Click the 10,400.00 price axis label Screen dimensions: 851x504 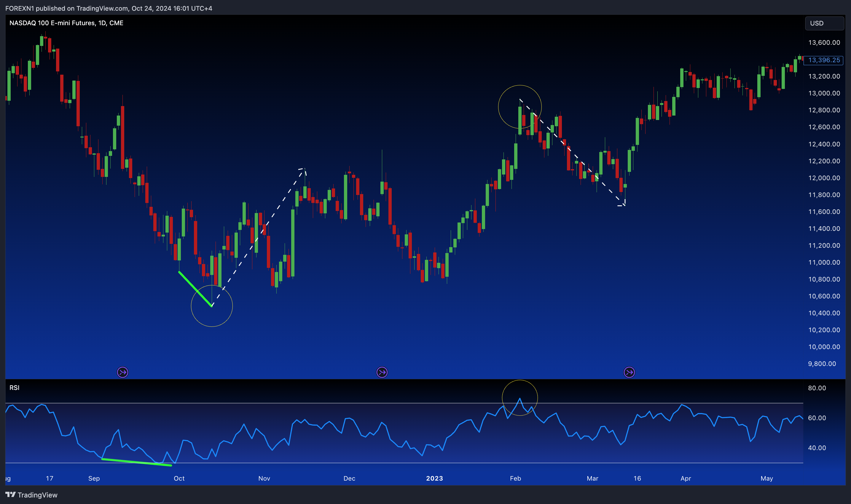[824, 313]
